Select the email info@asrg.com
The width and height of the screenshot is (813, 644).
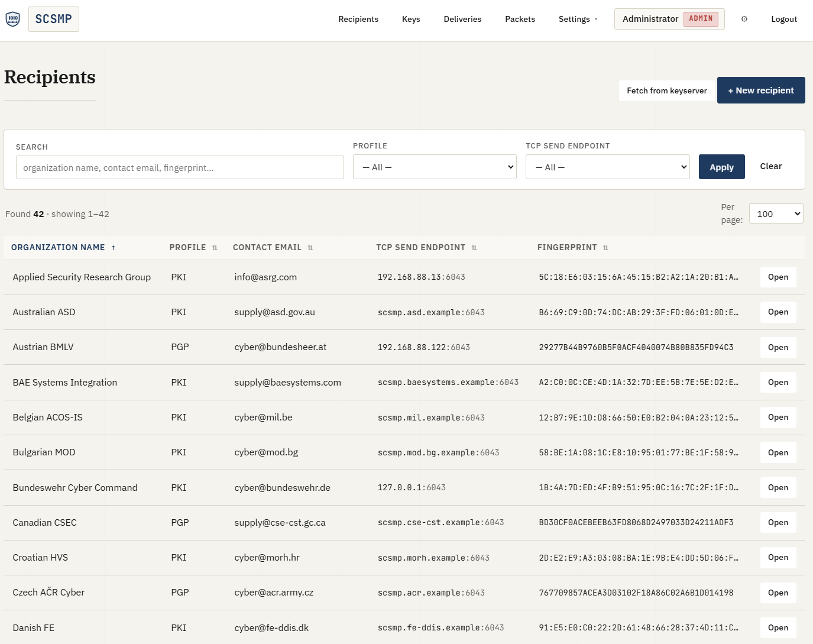click(265, 277)
